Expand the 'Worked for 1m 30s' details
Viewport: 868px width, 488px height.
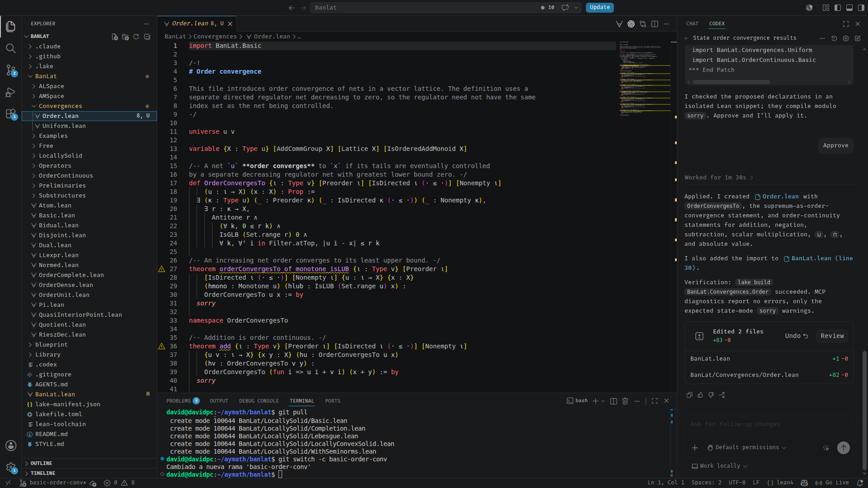coord(719,178)
